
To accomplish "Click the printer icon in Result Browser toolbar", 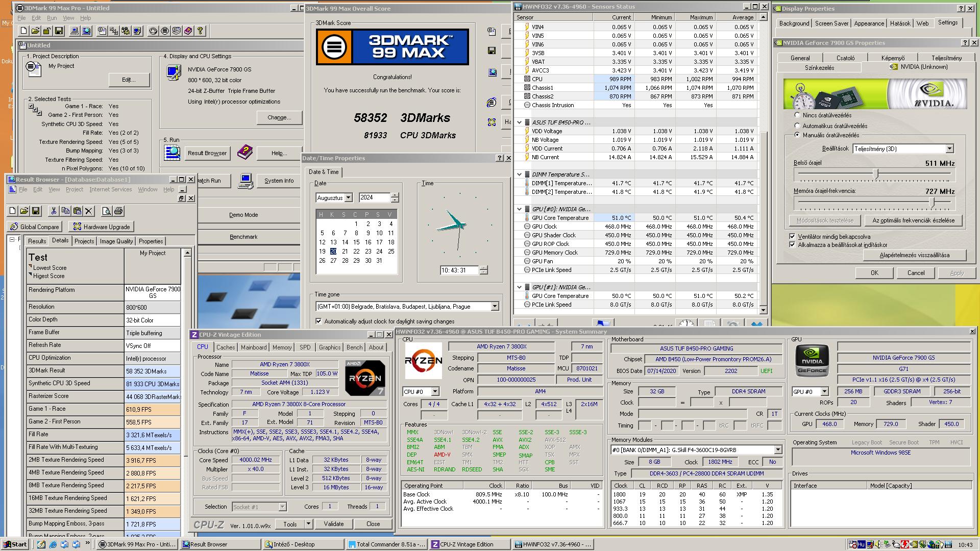I will [118, 211].
